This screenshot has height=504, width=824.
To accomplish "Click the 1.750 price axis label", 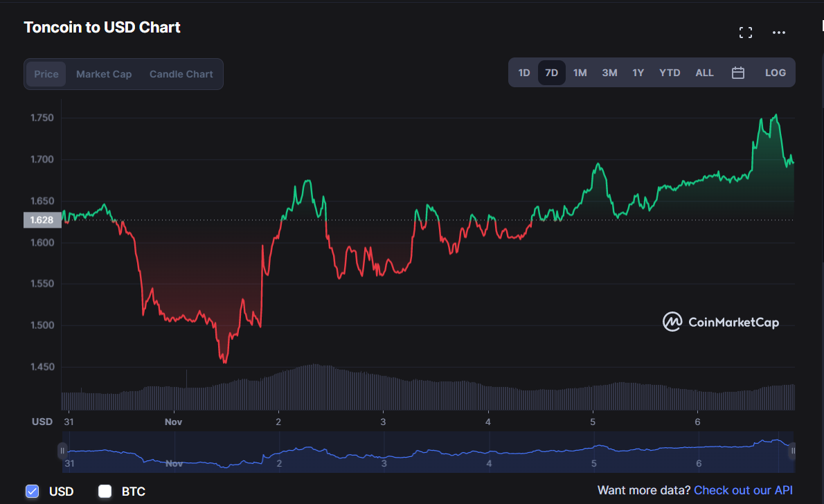I will pyautogui.click(x=42, y=118).
